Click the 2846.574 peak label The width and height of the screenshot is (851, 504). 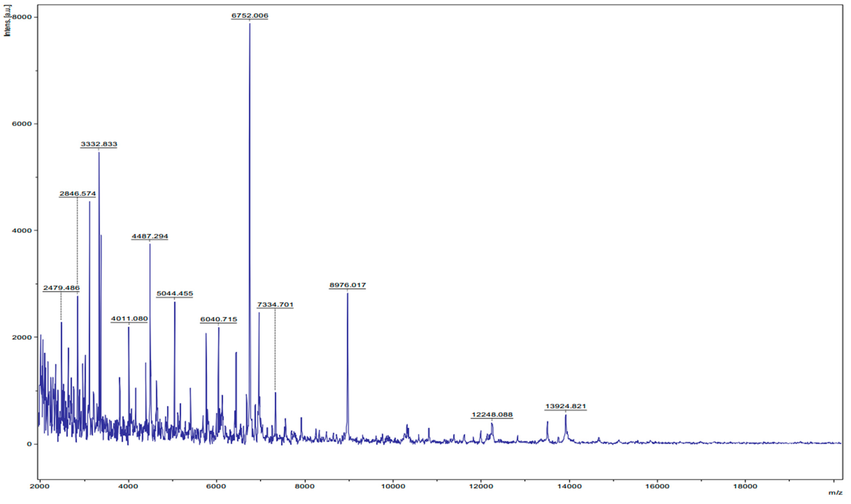78,194
